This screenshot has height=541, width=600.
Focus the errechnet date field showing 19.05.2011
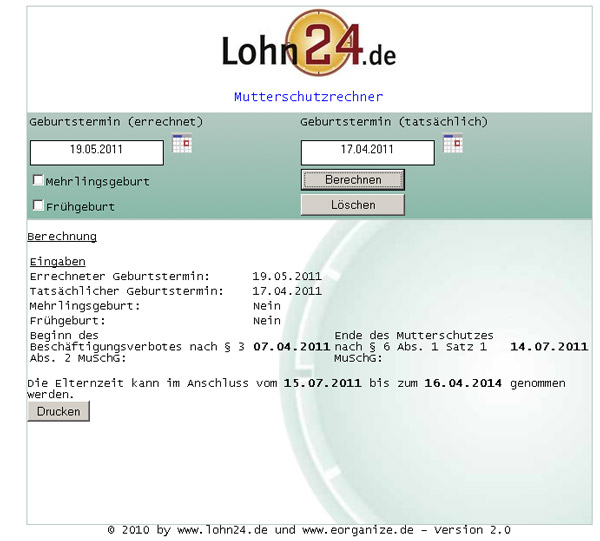click(x=96, y=152)
